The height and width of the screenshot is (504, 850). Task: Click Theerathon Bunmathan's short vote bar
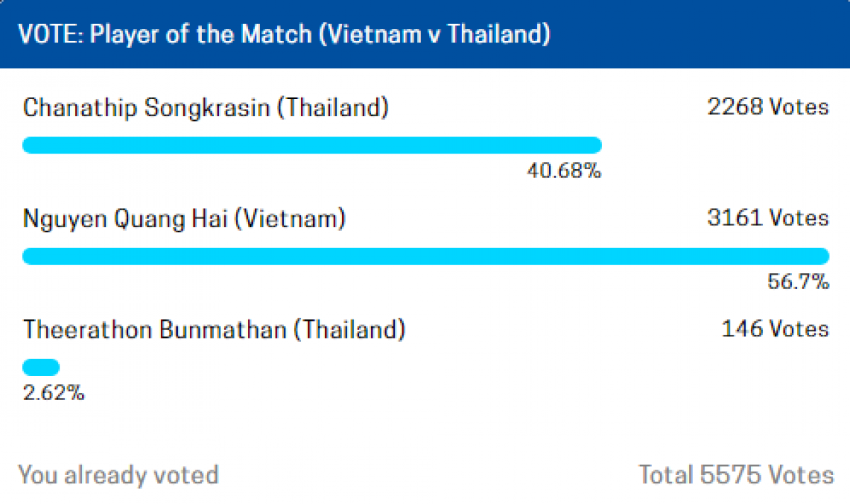[x=41, y=367]
